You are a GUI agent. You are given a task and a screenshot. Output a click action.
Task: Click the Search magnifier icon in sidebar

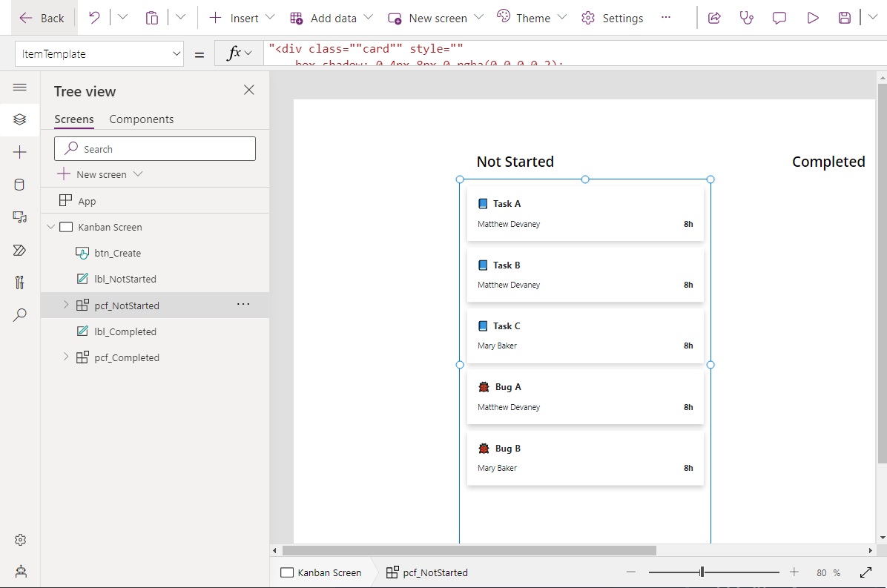(20, 315)
